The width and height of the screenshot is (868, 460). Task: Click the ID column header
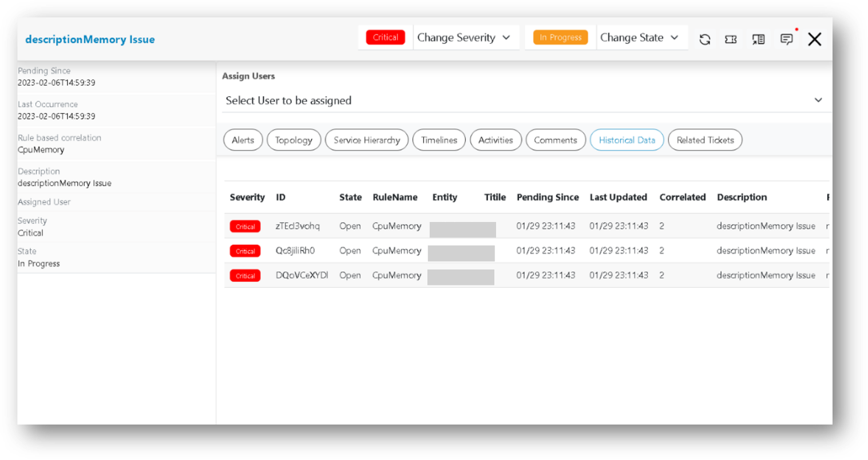[x=280, y=197]
